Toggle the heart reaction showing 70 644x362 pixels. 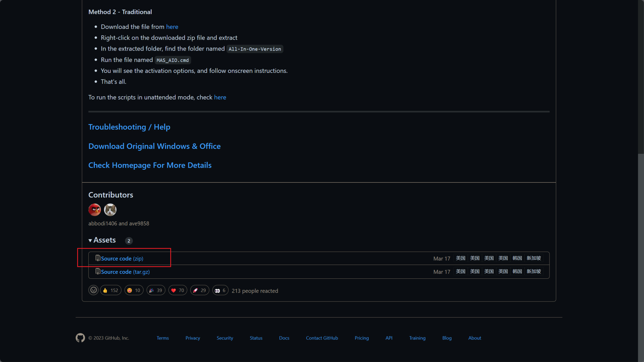click(x=178, y=290)
